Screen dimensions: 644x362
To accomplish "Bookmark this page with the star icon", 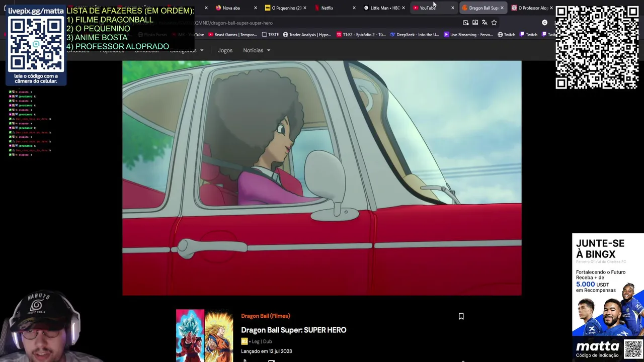I will click(494, 23).
